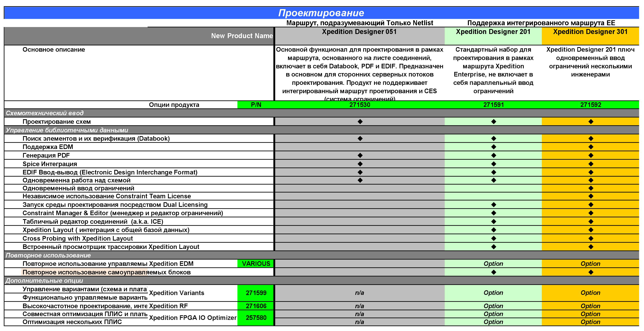
Task: Select "Совместная оптимизация ПЛИС и платы" label
Action: (x=85, y=314)
